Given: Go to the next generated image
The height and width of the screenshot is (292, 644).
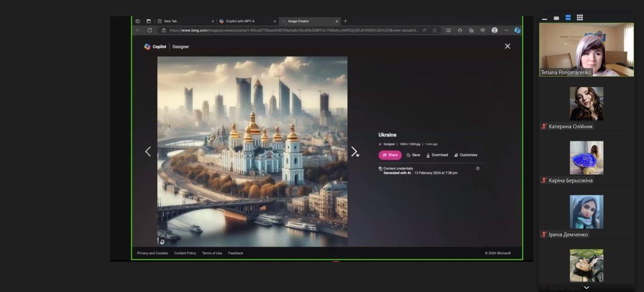Looking at the screenshot, I should [354, 152].
